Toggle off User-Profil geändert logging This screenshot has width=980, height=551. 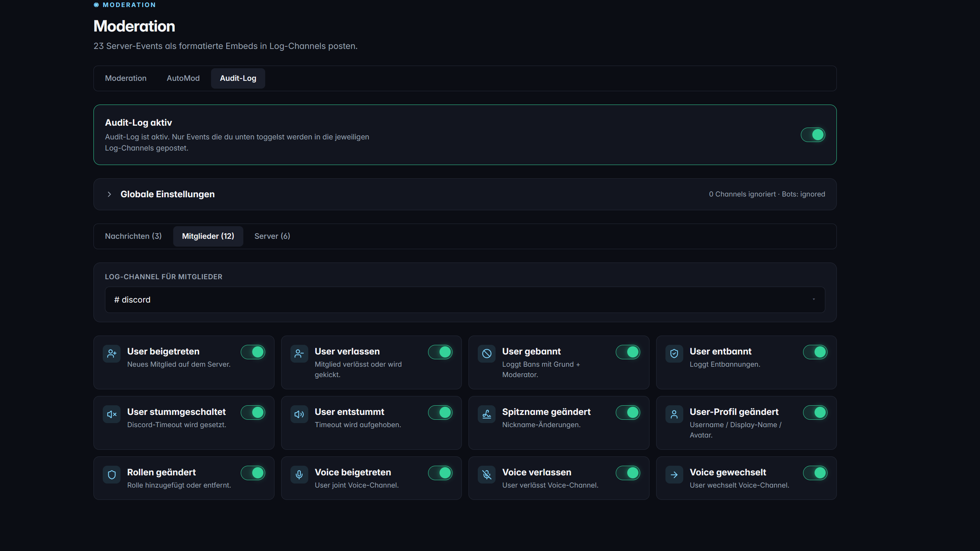coord(815,412)
